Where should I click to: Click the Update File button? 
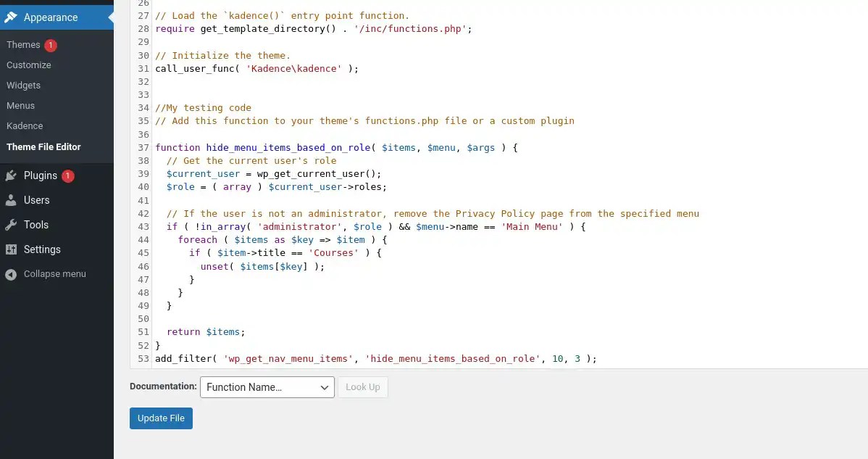[161, 418]
